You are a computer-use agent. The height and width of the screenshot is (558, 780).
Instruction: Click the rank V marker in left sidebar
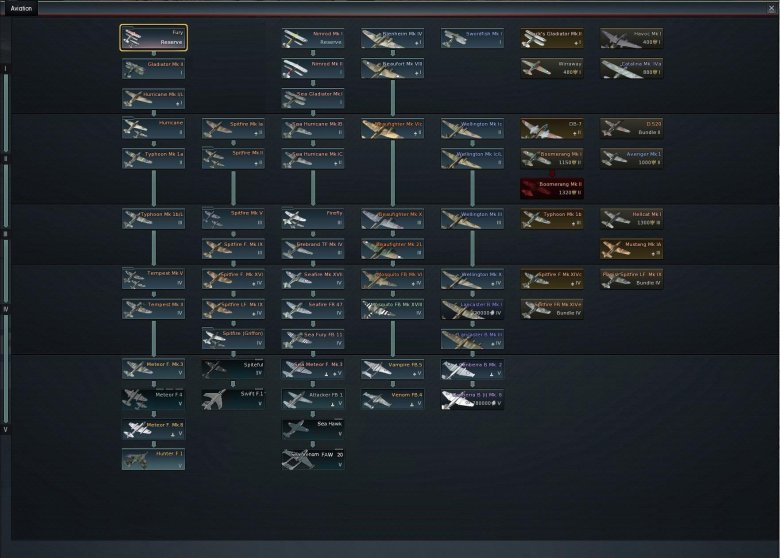5,429
